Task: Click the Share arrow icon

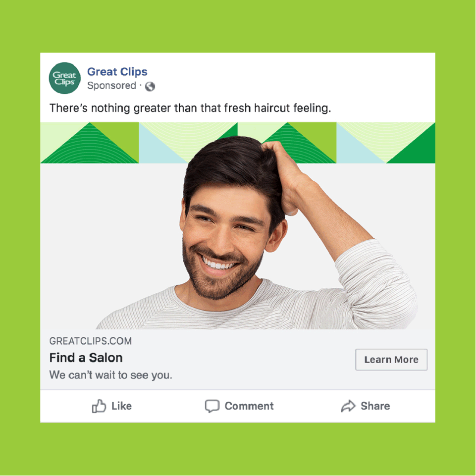Action: tap(348, 406)
